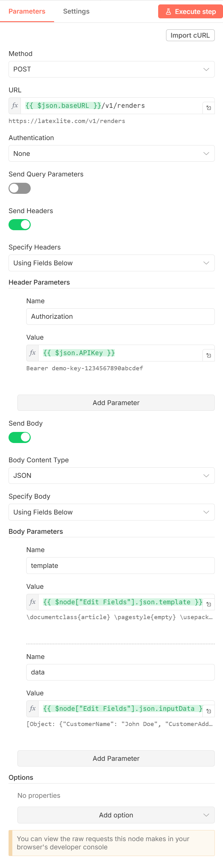Select the Parameters tab
The width and height of the screenshot is (223, 868).
point(27,11)
